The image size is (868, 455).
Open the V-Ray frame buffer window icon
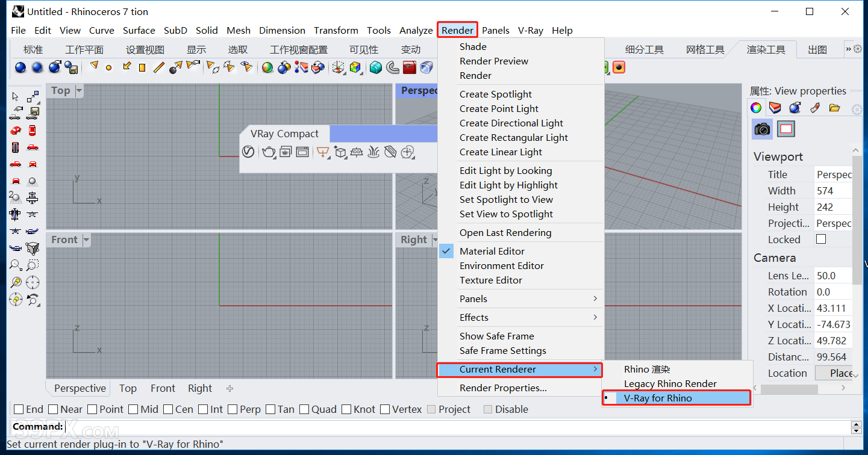click(302, 152)
